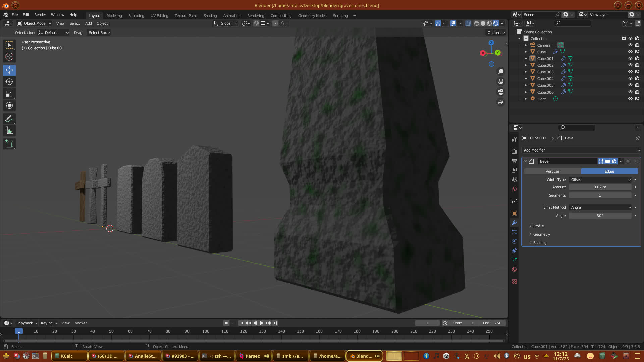Click the Add Cube tool
This screenshot has height=362, width=644.
pyautogui.click(x=9, y=144)
